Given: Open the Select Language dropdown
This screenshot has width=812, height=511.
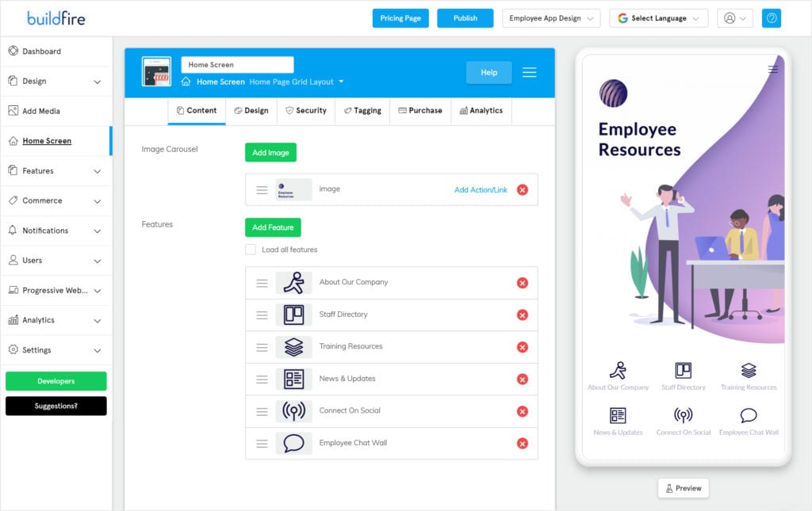Looking at the screenshot, I should click(x=658, y=18).
